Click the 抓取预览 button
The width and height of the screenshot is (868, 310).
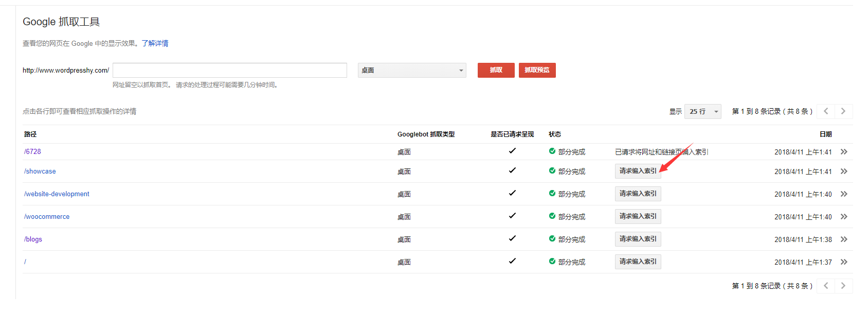(537, 71)
